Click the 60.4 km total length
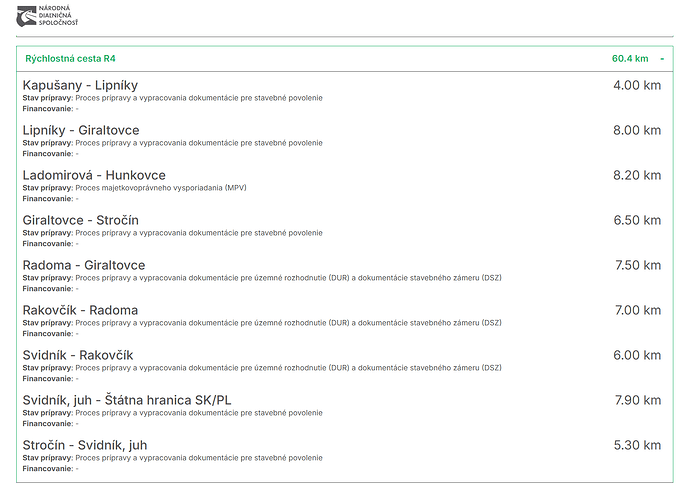This screenshot has width=690, height=487. (630, 59)
